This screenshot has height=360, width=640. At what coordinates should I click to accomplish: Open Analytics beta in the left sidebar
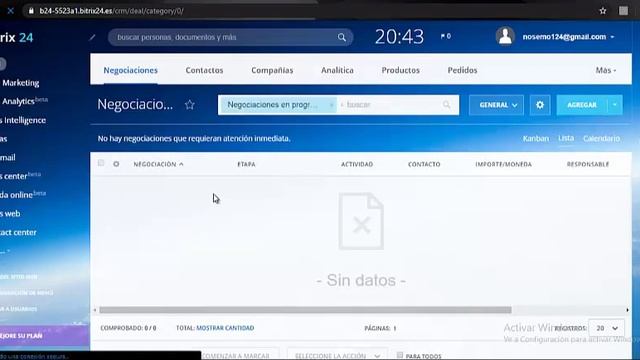(24, 101)
